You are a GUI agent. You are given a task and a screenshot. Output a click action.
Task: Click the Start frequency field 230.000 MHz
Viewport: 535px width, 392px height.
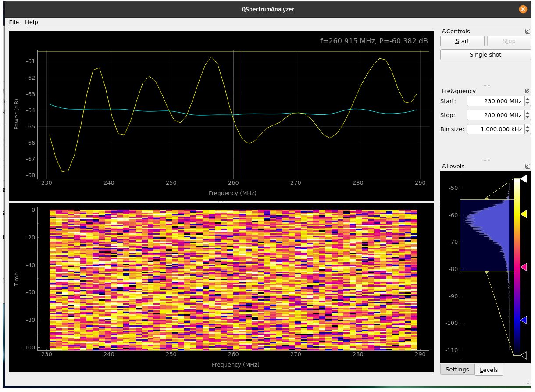[x=496, y=101]
